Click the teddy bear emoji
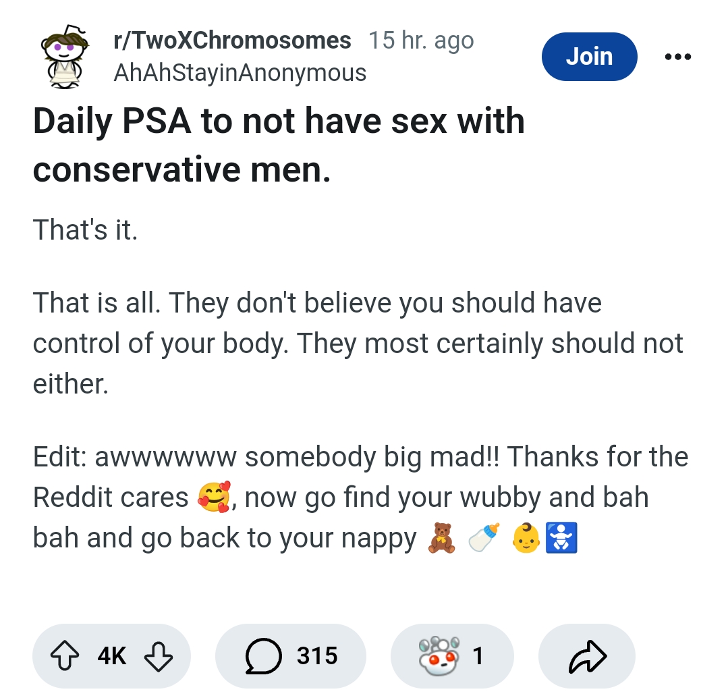 click(x=441, y=538)
